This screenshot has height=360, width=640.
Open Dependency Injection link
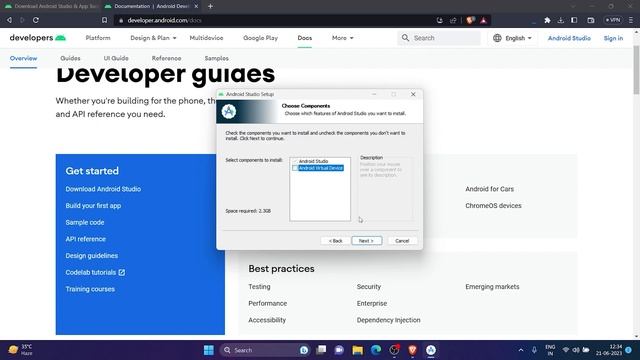point(388,320)
